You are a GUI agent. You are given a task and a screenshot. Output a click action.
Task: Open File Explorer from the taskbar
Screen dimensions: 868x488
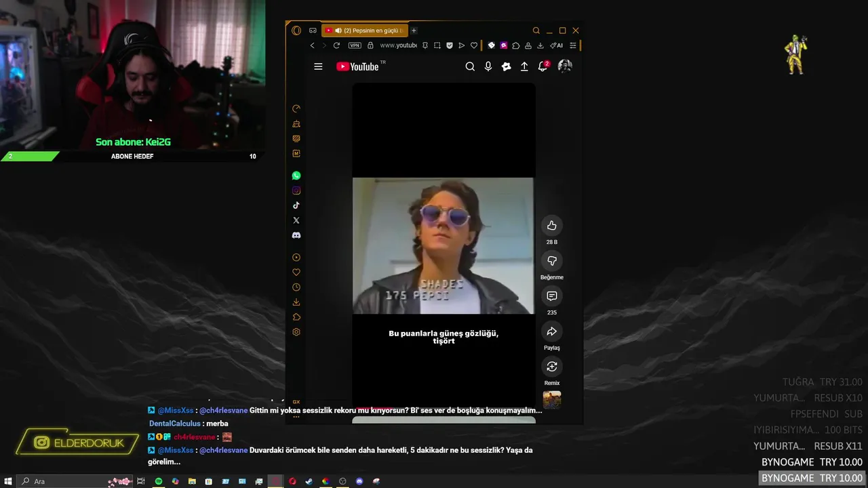coord(192,481)
